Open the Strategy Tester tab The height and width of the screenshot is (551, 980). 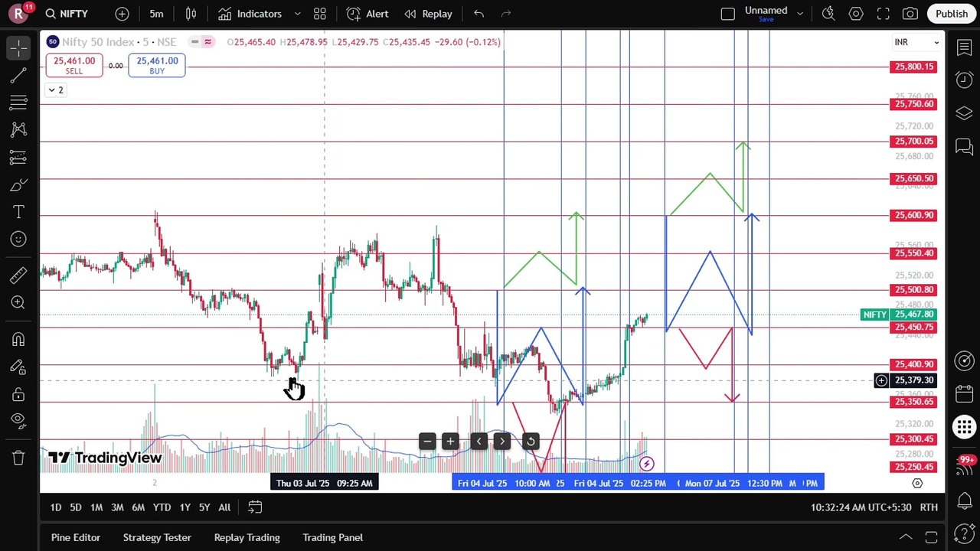point(157,537)
